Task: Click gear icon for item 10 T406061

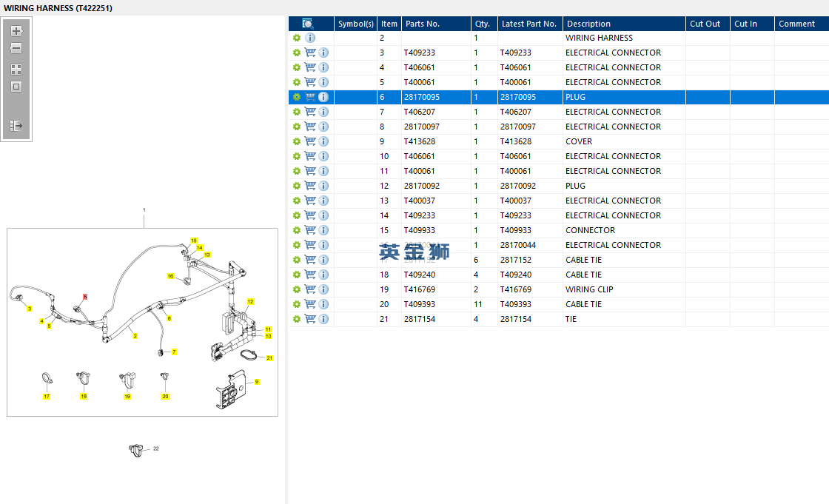Action: tap(297, 156)
